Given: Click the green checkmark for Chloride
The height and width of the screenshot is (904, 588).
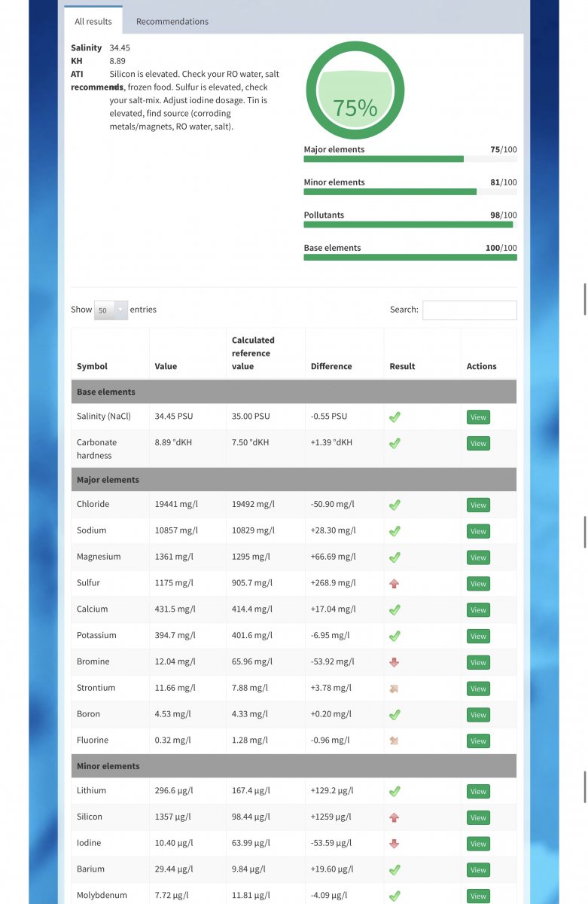Looking at the screenshot, I should tap(395, 505).
